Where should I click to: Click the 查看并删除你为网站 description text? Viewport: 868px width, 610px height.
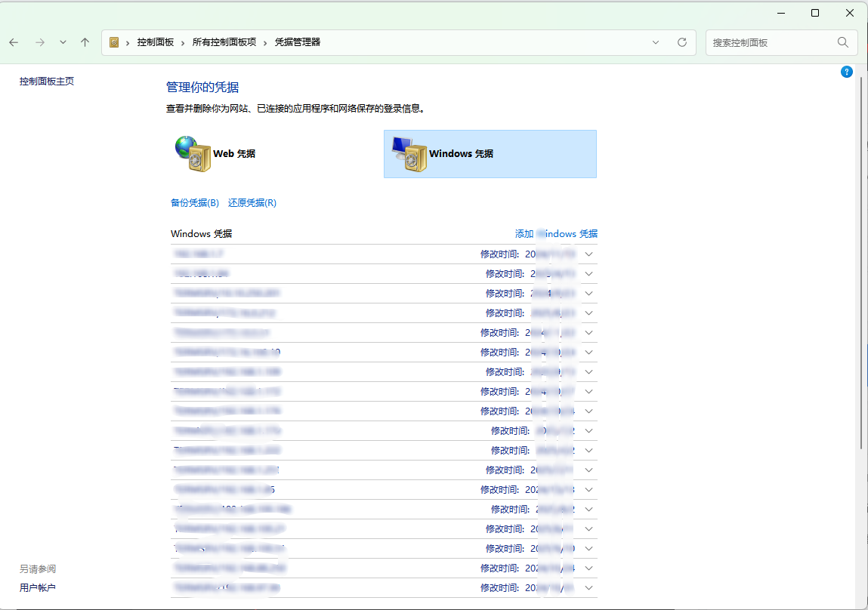295,109
